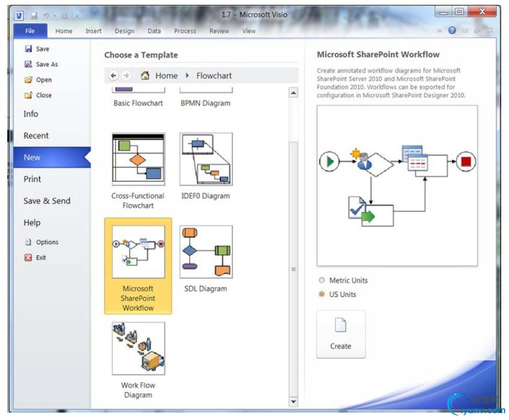Click the Open folder icon
Image resolution: width=509 pixels, height=420 pixels.
[x=29, y=80]
